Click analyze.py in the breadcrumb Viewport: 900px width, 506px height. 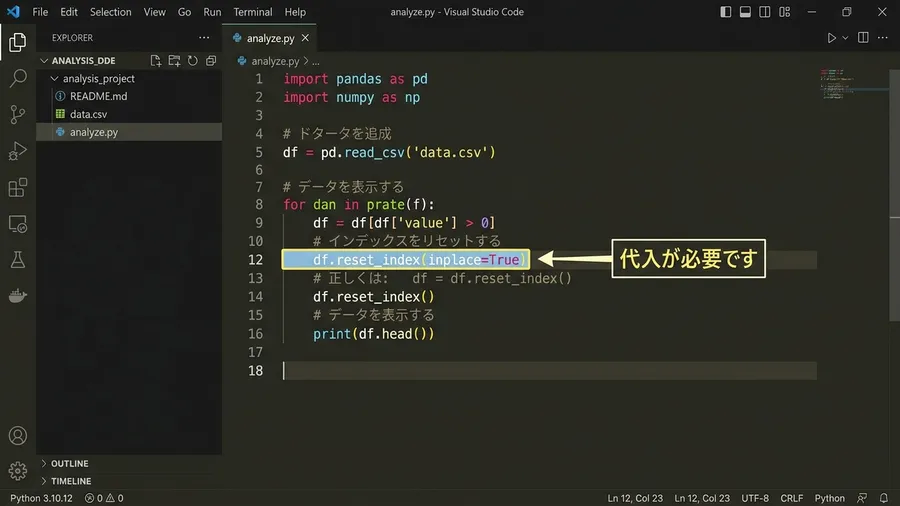tap(275, 61)
